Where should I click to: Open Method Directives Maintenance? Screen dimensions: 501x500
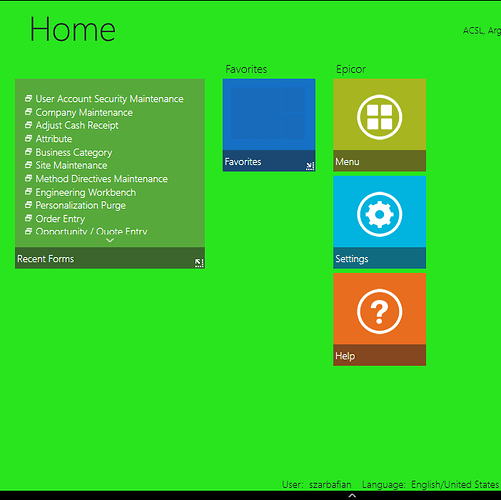click(x=101, y=179)
